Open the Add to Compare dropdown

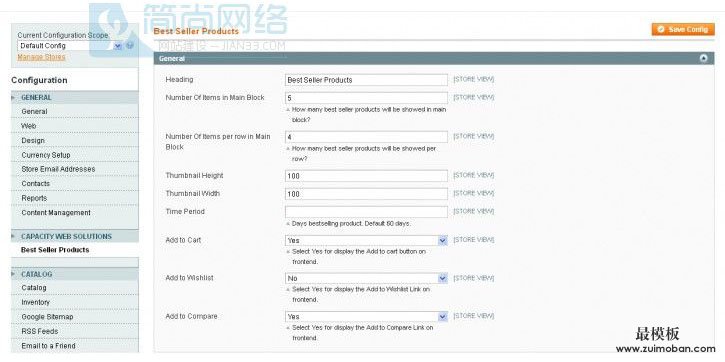coord(366,317)
